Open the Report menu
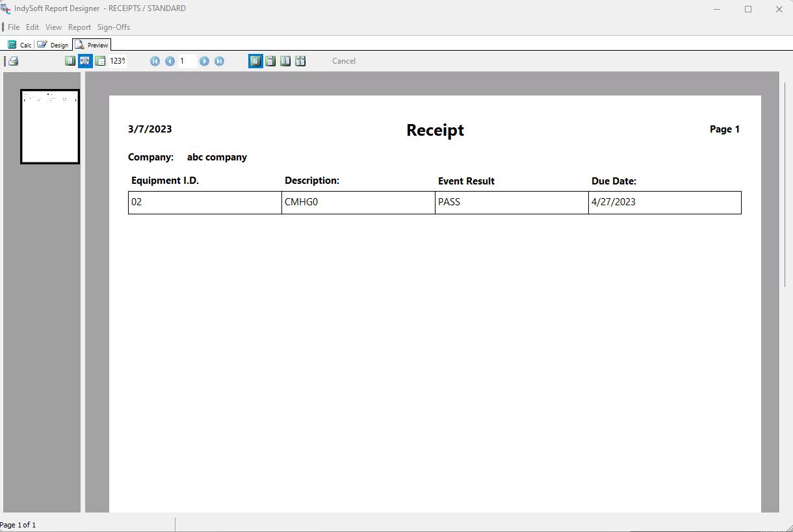The width and height of the screenshot is (793, 532). (79, 27)
